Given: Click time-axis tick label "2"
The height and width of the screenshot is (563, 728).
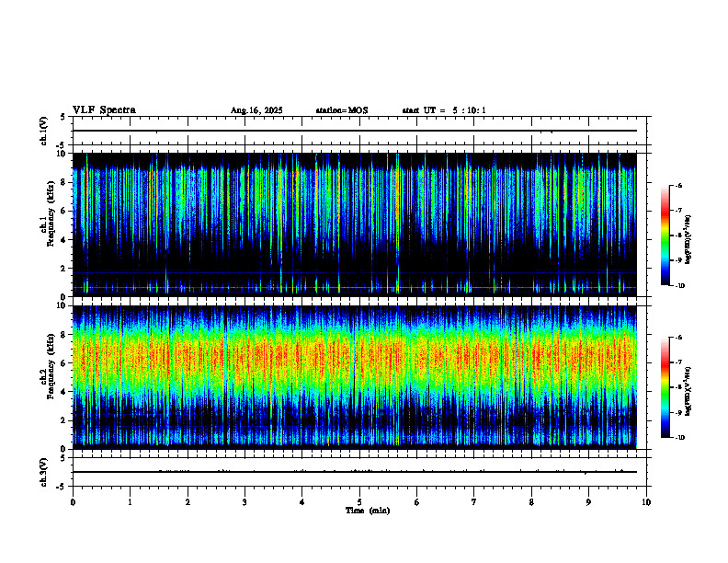Looking at the screenshot, I should [x=188, y=502].
